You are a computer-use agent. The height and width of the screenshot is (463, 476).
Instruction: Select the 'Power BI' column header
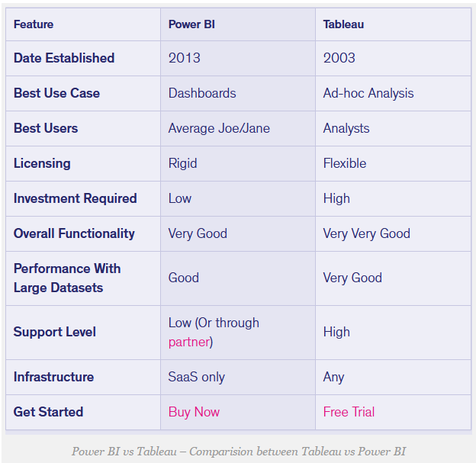(x=191, y=24)
